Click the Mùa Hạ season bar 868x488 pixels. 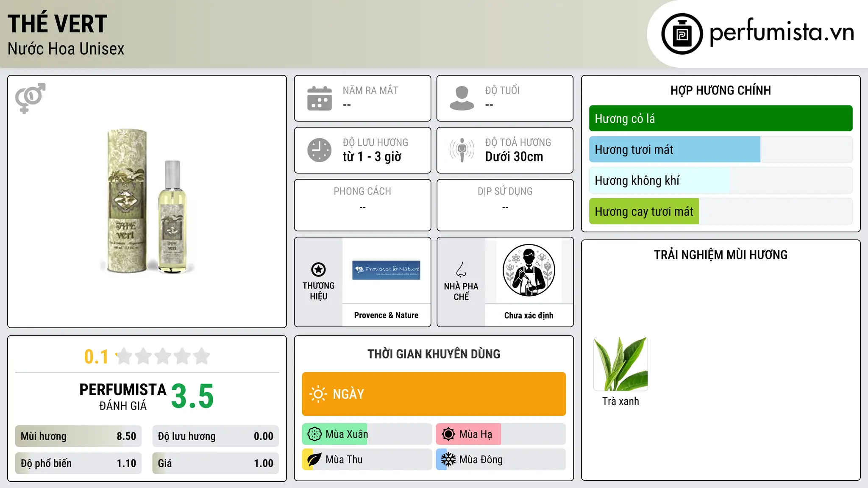(x=501, y=434)
